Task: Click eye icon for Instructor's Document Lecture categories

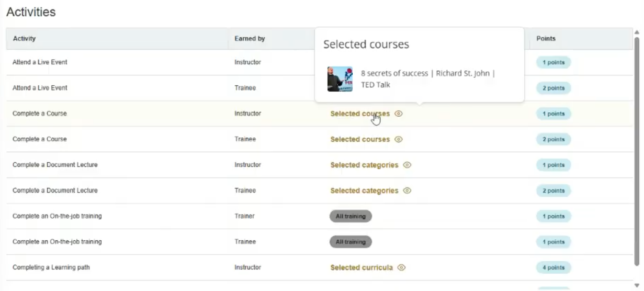Action: tap(407, 165)
